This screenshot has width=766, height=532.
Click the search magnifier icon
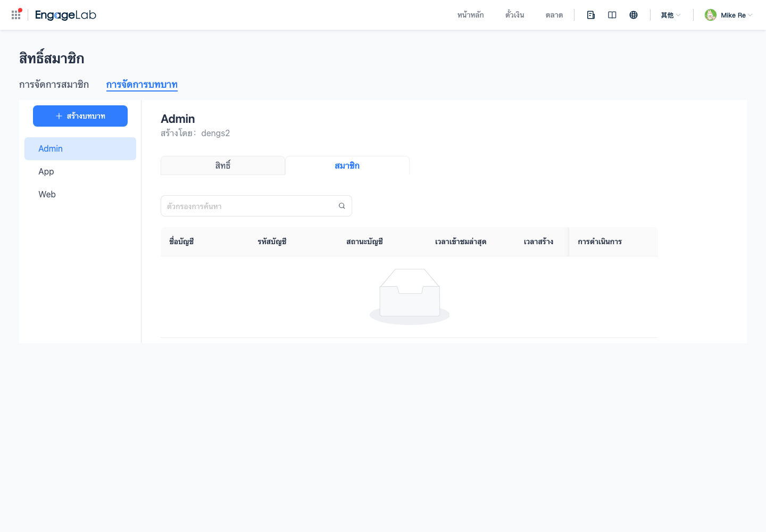[x=342, y=206]
